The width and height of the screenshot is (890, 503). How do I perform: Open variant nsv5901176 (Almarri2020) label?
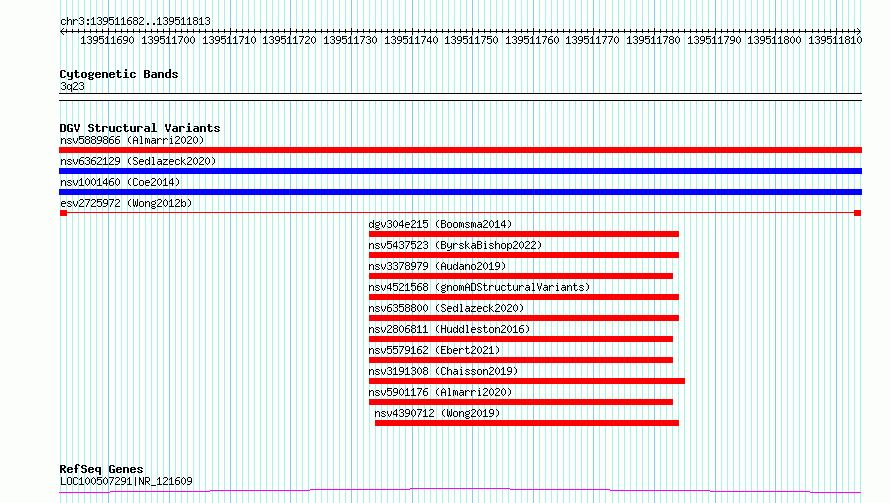[440, 392]
